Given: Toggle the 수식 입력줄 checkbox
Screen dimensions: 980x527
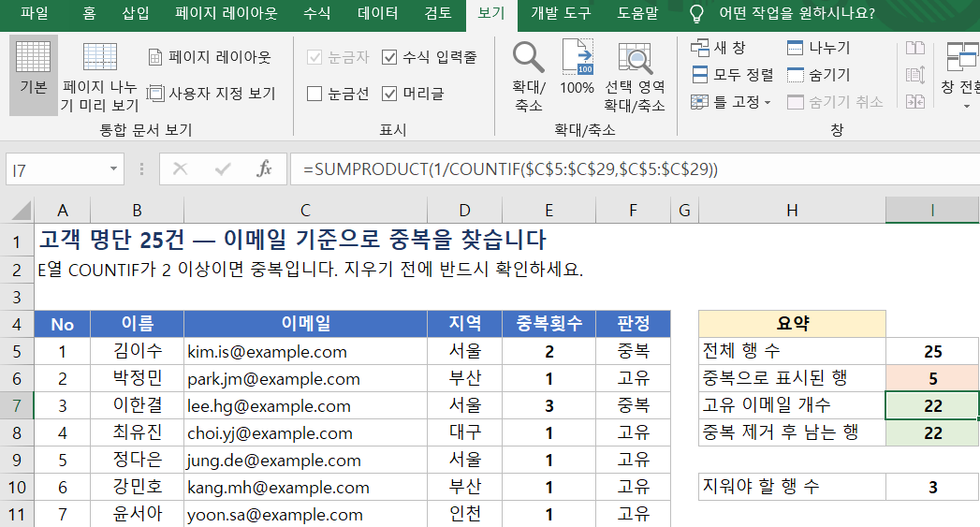Looking at the screenshot, I should (389, 57).
